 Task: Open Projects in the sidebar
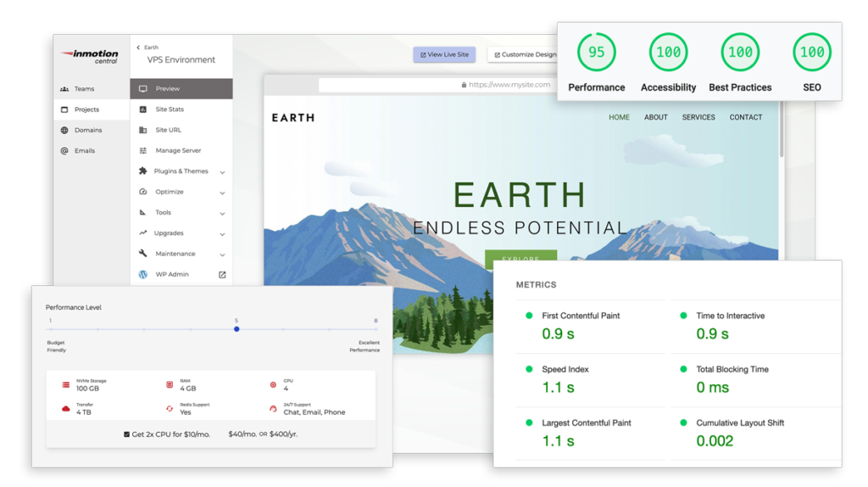coord(86,109)
